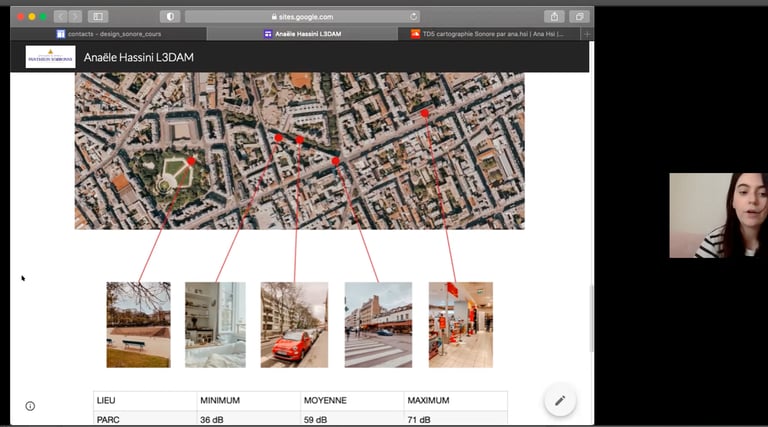The height and width of the screenshot is (427, 768).
Task: Go forward with Safari forward arrow
Action: pyautogui.click(x=75, y=17)
